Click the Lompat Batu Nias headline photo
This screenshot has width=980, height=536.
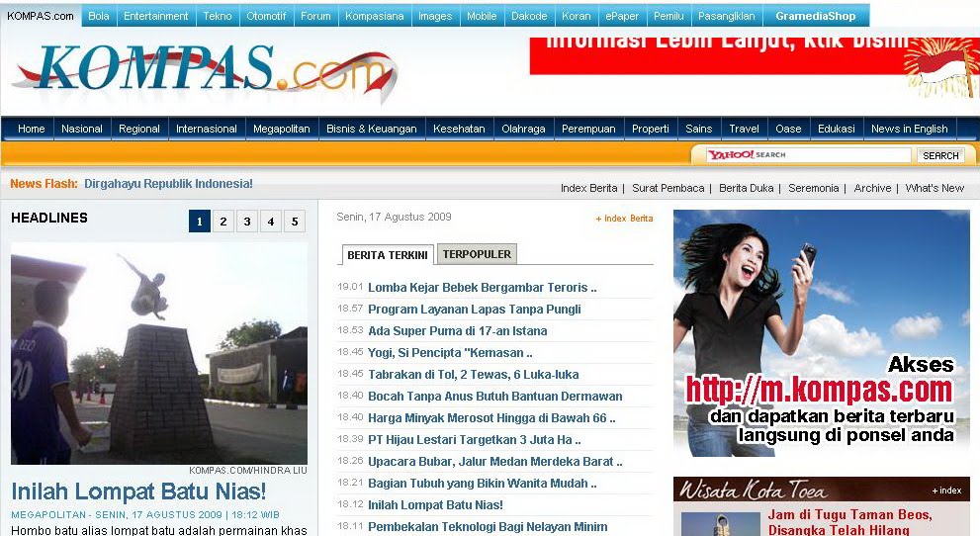pos(159,354)
